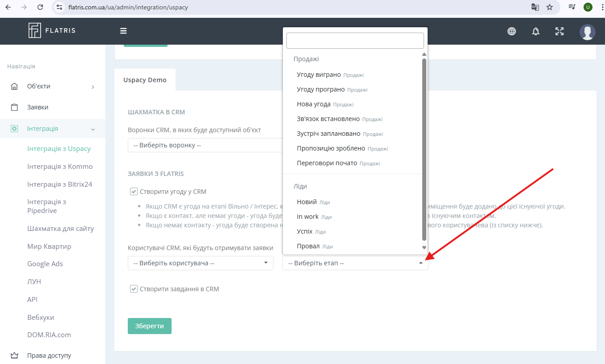Select Зв'язок встановлено stage option
The image size is (605, 364).
click(352, 119)
